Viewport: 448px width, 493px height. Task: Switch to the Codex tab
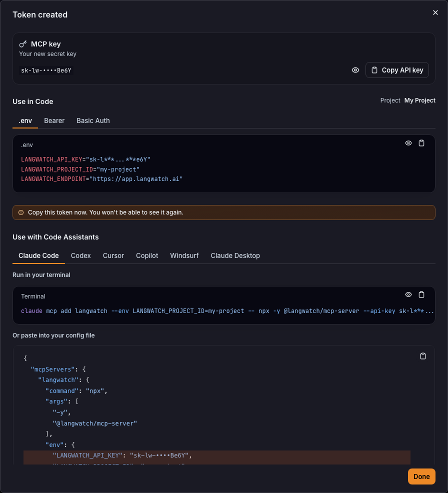tap(81, 255)
